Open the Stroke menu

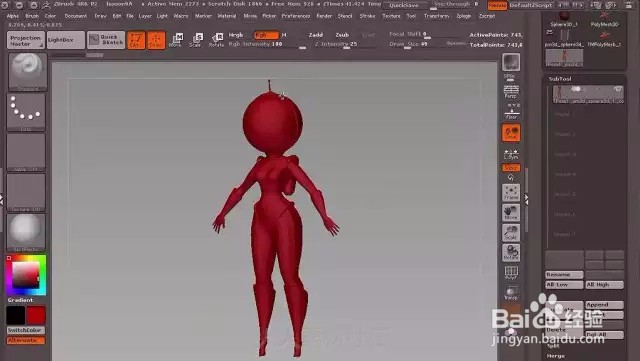tap(367, 16)
